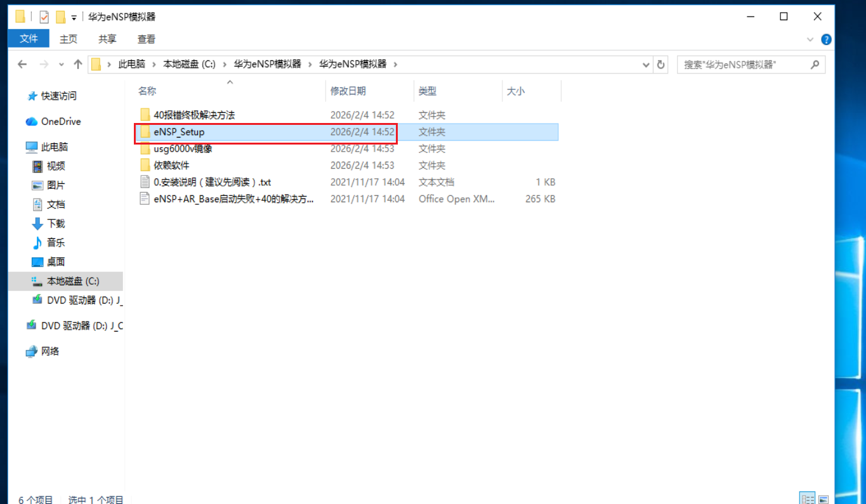Click the Local Disk (C:) drive icon
The height and width of the screenshot is (504, 866).
(x=37, y=281)
